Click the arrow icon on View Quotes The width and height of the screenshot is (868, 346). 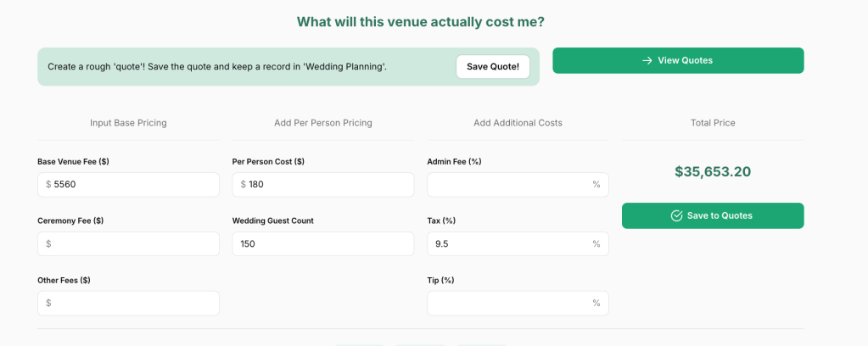click(x=647, y=60)
